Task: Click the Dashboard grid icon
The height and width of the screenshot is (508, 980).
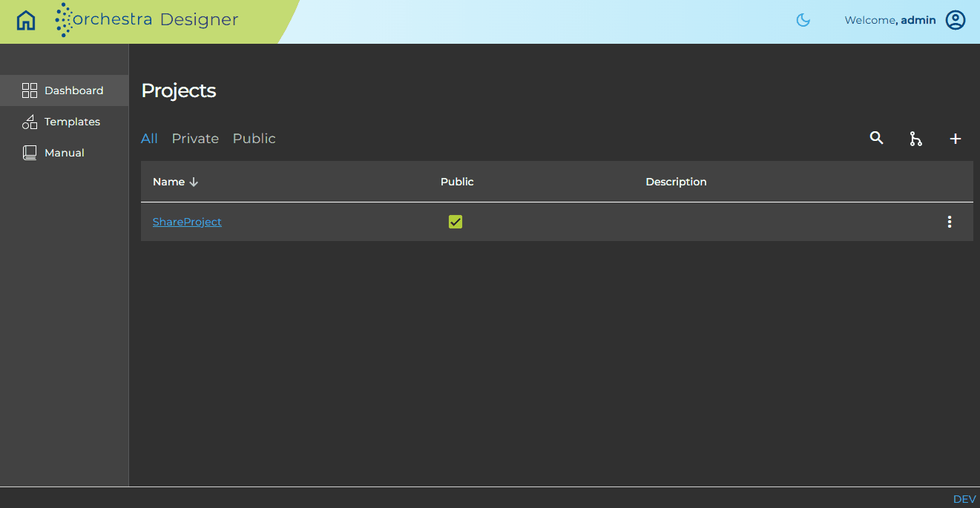Action: pos(30,90)
